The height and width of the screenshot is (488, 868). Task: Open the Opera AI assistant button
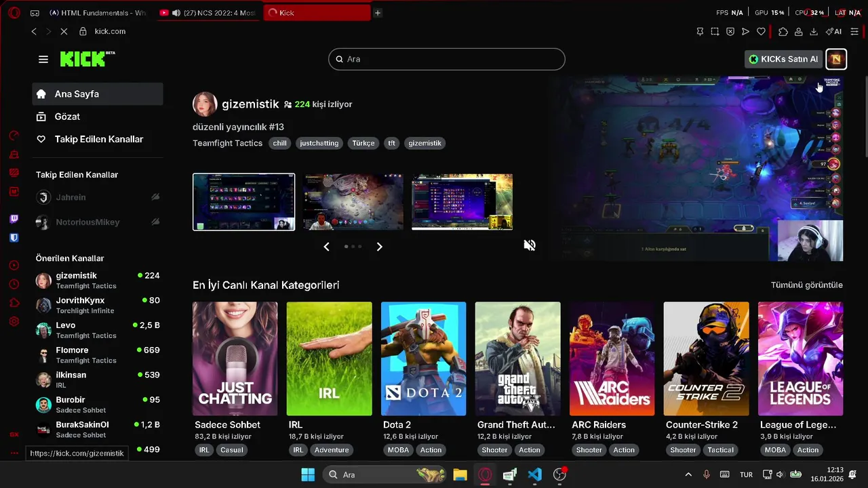(x=833, y=31)
